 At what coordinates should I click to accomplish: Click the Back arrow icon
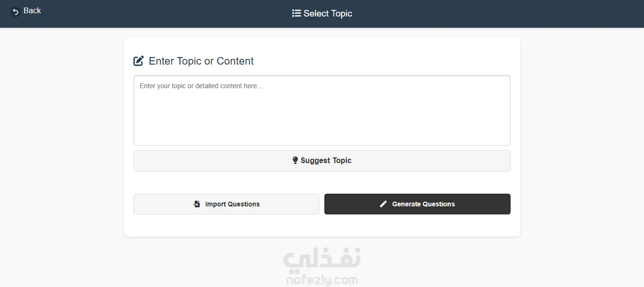tap(16, 11)
